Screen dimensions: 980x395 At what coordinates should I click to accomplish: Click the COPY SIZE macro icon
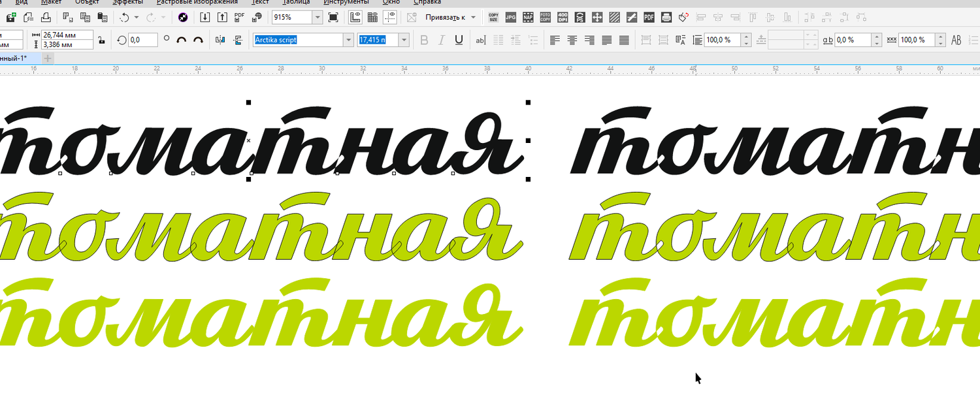coord(493,17)
